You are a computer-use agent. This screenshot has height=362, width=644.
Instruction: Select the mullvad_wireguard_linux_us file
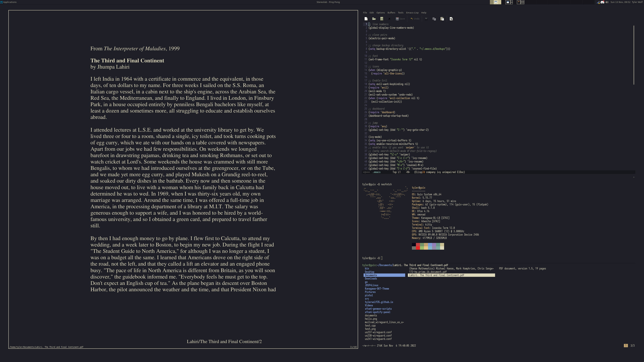[384, 322]
